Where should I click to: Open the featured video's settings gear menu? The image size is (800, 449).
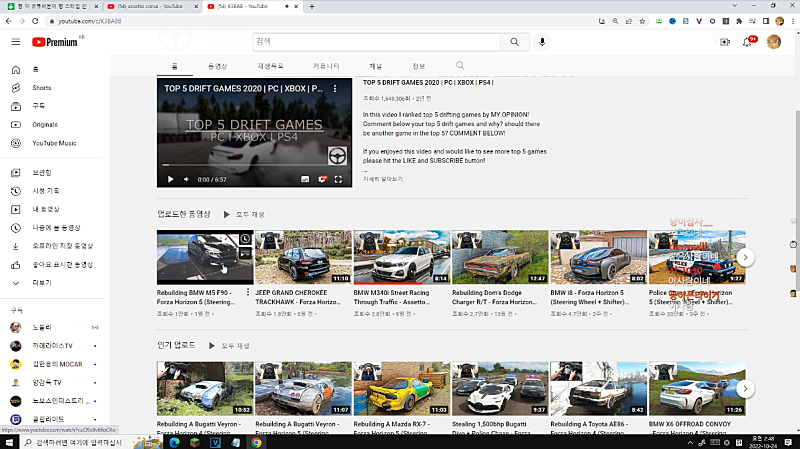click(x=323, y=179)
